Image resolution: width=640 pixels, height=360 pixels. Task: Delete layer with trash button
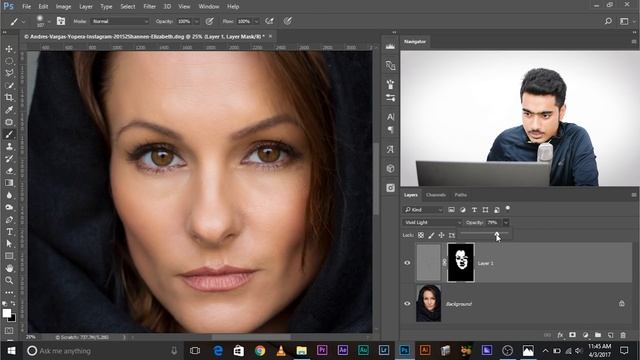point(623,335)
